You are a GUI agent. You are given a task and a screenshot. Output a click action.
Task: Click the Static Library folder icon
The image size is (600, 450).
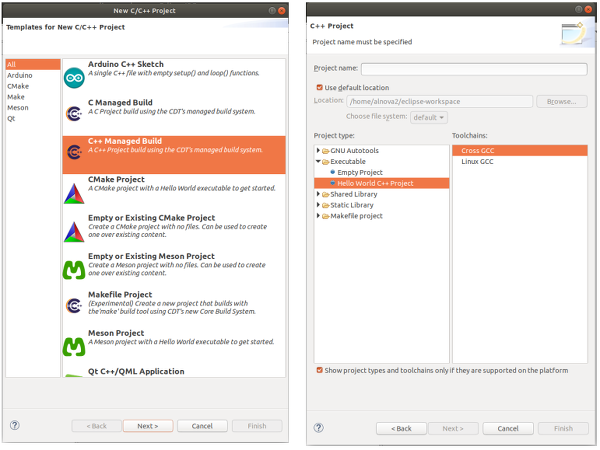point(326,205)
